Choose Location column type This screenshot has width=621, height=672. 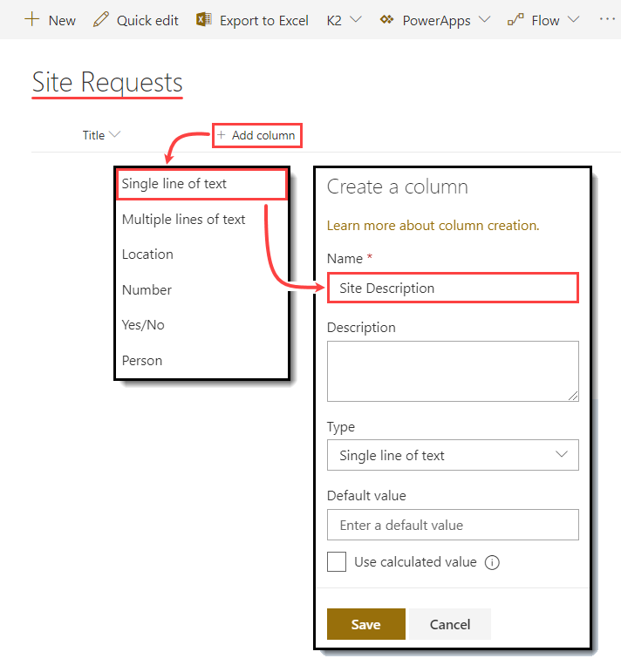coord(201,255)
